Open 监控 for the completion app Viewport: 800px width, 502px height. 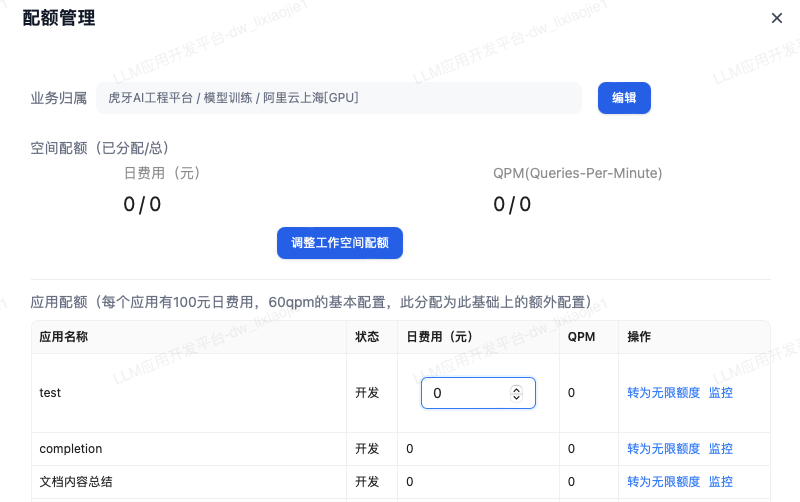(720, 449)
